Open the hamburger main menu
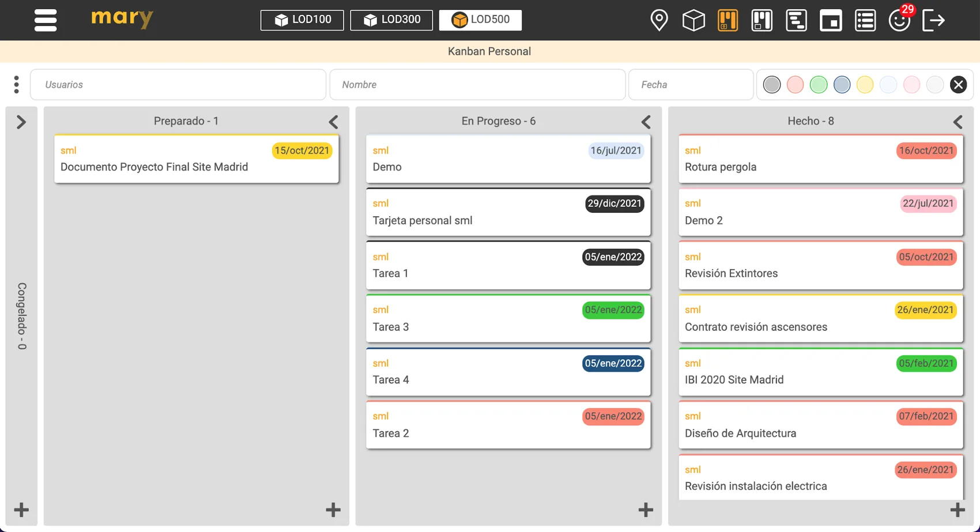 point(46,20)
